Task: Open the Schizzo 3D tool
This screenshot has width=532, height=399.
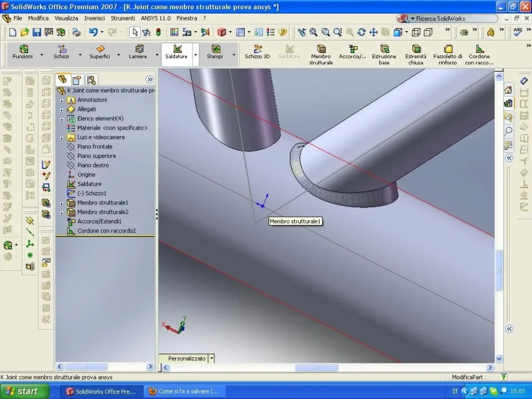Action: pyautogui.click(x=257, y=52)
